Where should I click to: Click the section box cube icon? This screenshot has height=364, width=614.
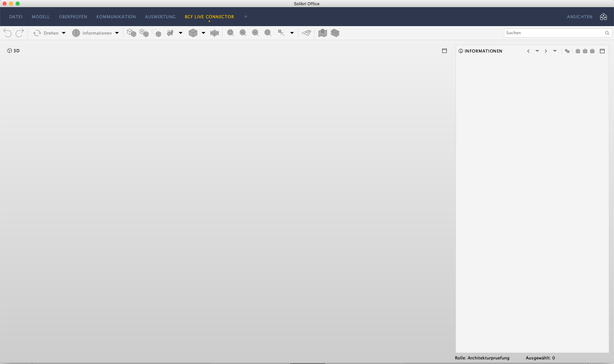point(215,33)
